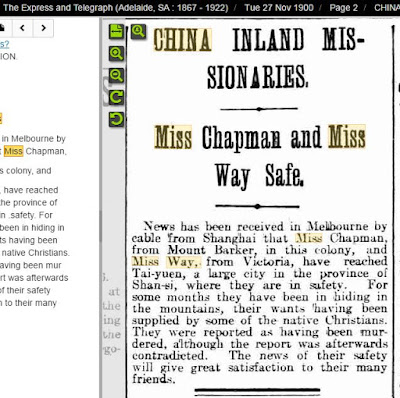Click the text line 'rt was afterwards'
Image resolution: width=400 pixels, height=398 pixels.
(34, 278)
